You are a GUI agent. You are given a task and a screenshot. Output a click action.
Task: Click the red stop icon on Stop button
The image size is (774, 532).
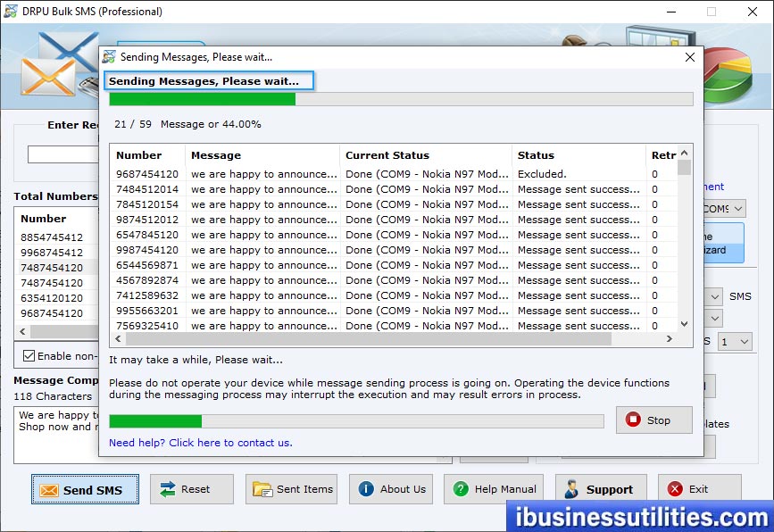tap(633, 420)
